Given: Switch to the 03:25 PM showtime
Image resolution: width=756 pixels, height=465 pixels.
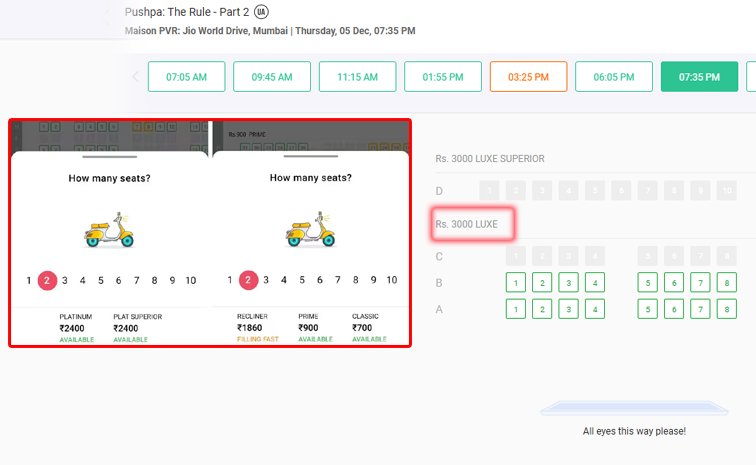Looking at the screenshot, I should (x=528, y=77).
